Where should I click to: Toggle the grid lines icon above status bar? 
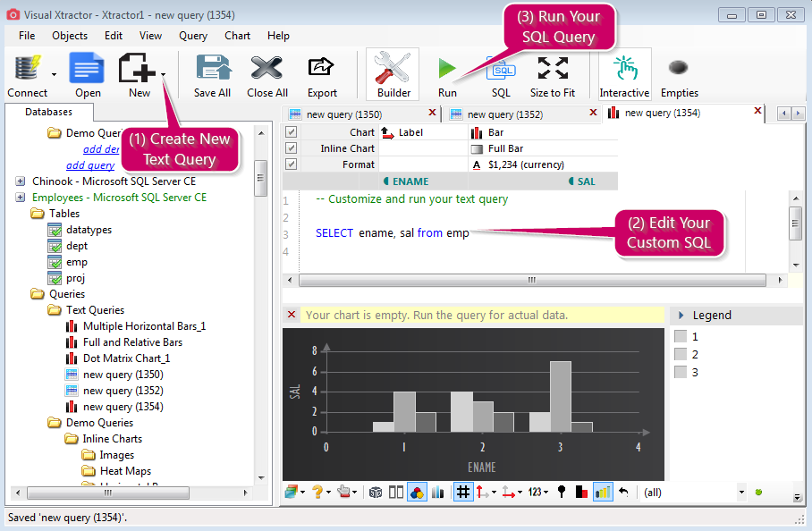coord(463,492)
